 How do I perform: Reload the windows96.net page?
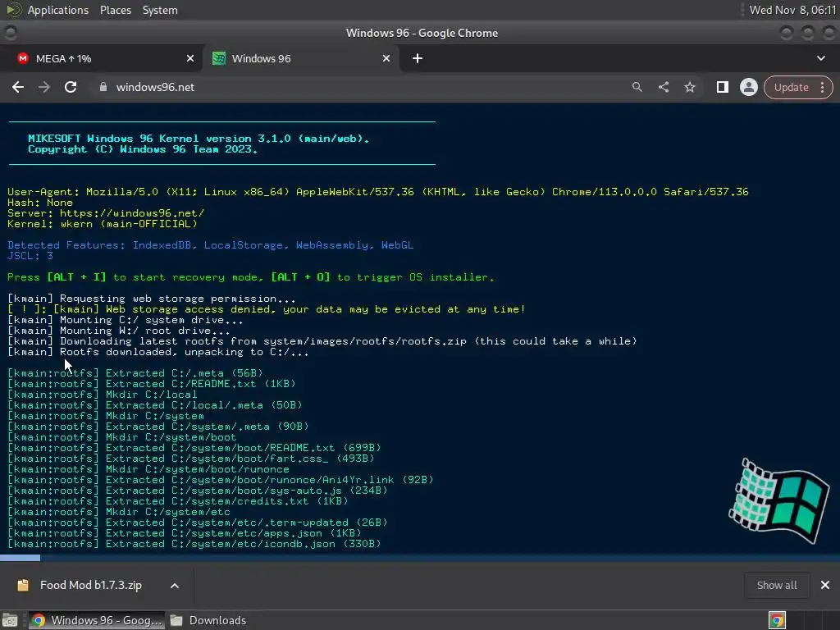coord(71,87)
